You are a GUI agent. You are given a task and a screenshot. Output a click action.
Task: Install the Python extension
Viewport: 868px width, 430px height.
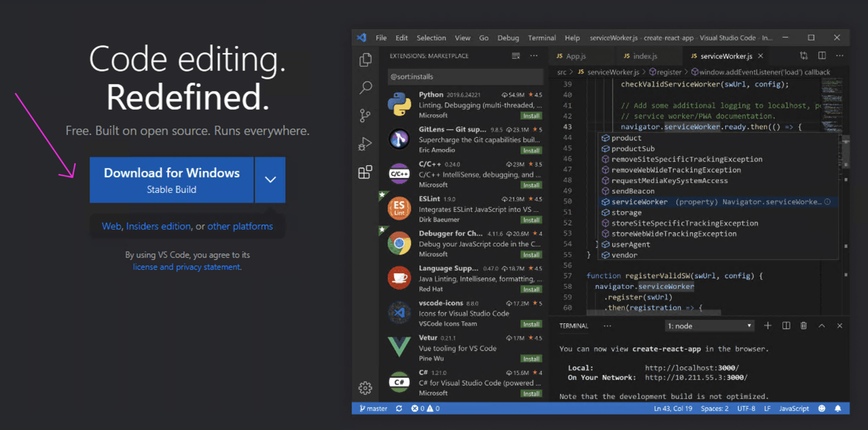[x=531, y=116]
